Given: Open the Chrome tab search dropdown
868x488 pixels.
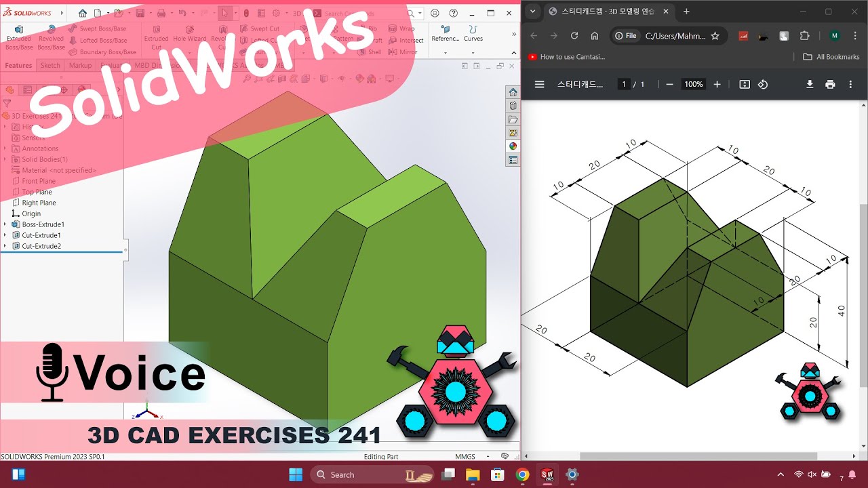Looking at the screenshot, I should (532, 12).
